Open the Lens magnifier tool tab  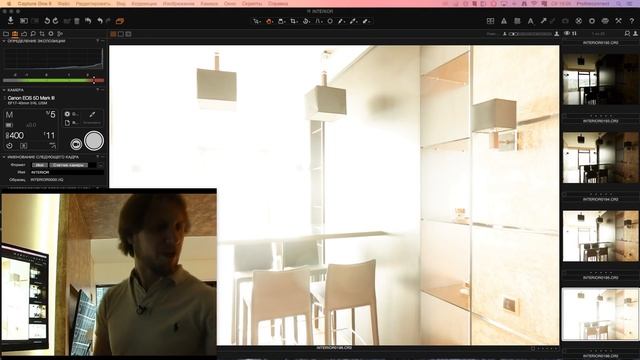click(33, 34)
